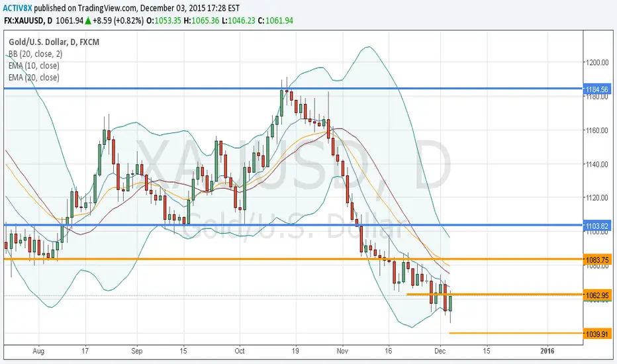This screenshot has width=617, height=364.
Task: Click the Nov label on time axis
Action: [x=343, y=351]
